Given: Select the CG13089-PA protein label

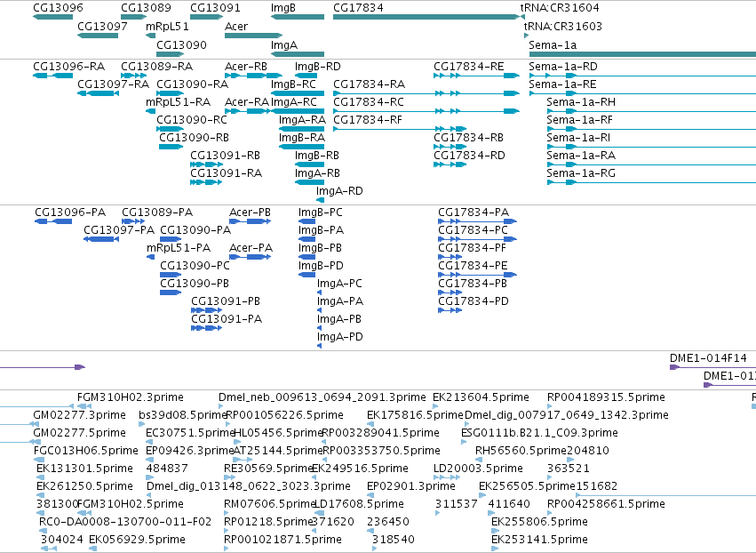Looking at the screenshot, I should 157,212.
